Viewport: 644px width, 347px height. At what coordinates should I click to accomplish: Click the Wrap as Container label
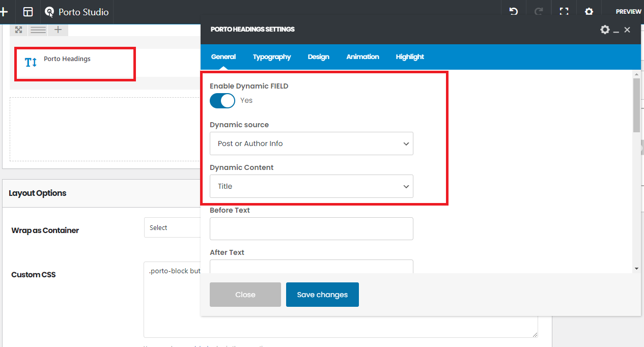point(45,230)
